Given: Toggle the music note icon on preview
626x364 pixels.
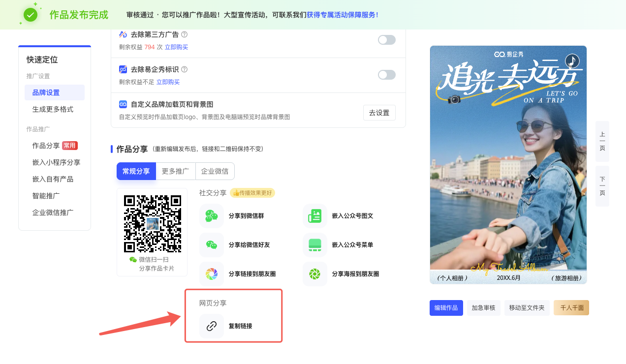Looking at the screenshot, I should [572, 61].
